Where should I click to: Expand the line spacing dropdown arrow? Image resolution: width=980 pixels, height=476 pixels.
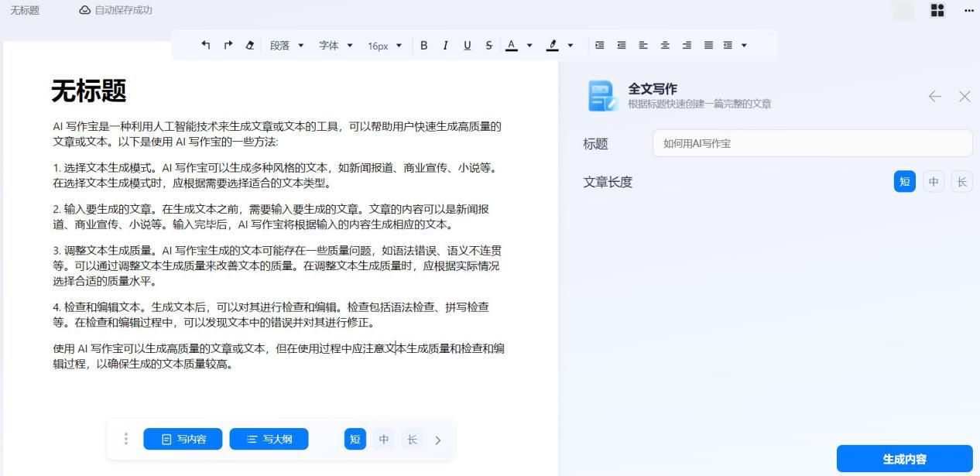pyautogui.click(x=744, y=46)
